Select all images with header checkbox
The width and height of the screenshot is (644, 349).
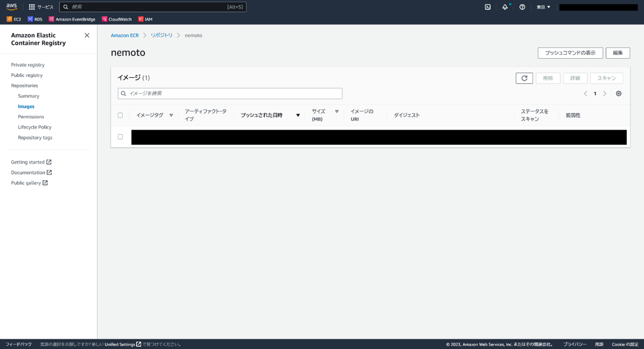tap(120, 115)
